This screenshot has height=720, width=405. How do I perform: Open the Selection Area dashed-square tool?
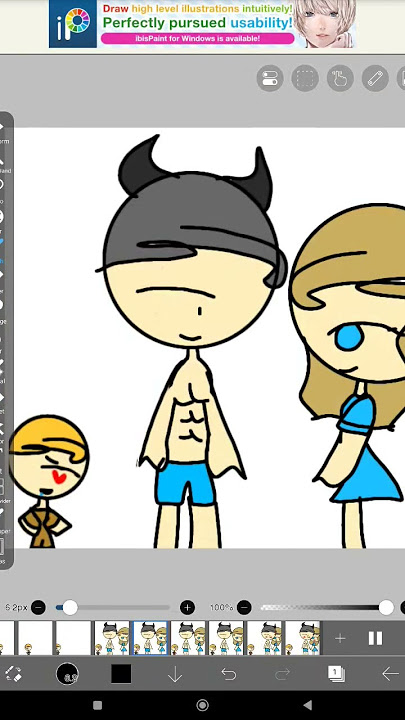[x=305, y=79]
